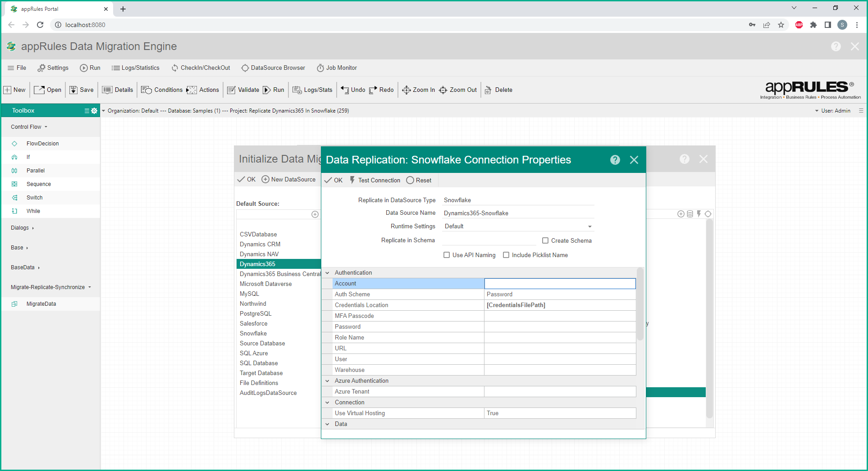Image resolution: width=868 pixels, height=471 pixels.
Task: Open the Run menu
Action: pos(90,68)
